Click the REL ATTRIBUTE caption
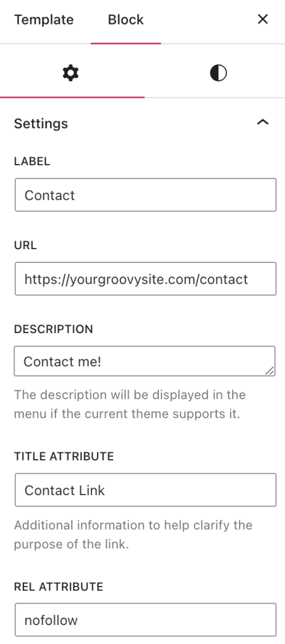Image resolution: width=285 pixels, height=644 pixels. pyautogui.click(x=58, y=587)
